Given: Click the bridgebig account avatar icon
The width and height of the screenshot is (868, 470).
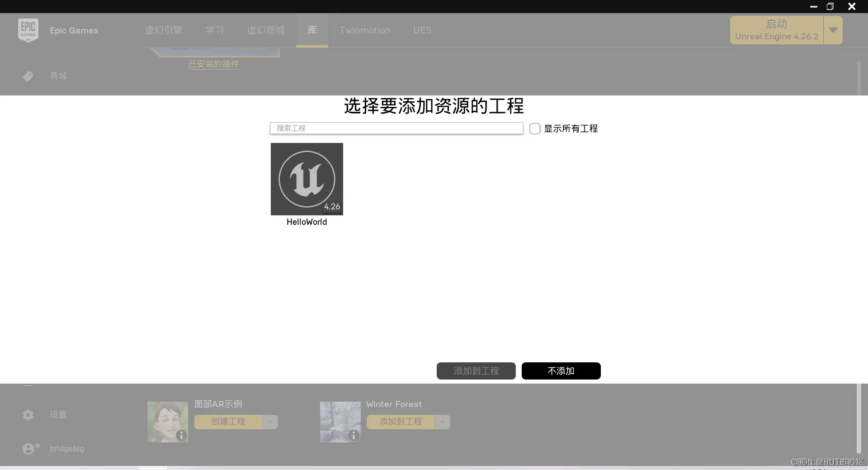Looking at the screenshot, I should pyautogui.click(x=29, y=448).
